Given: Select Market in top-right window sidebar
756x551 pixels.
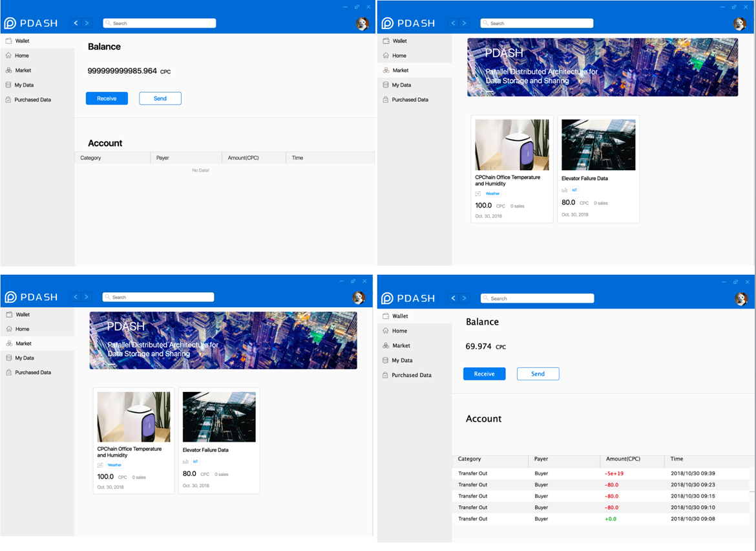Looking at the screenshot, I should tap(415, 70).
